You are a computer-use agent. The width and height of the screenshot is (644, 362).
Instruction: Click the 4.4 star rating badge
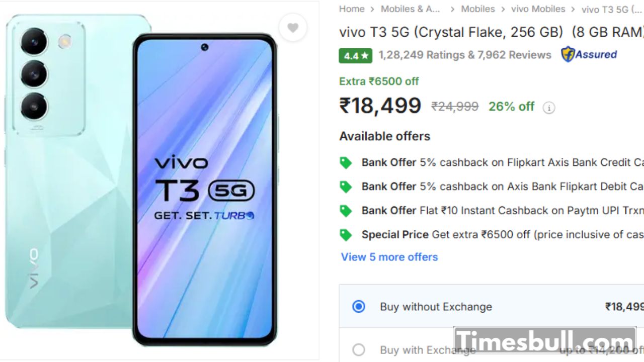pos(355,56)
